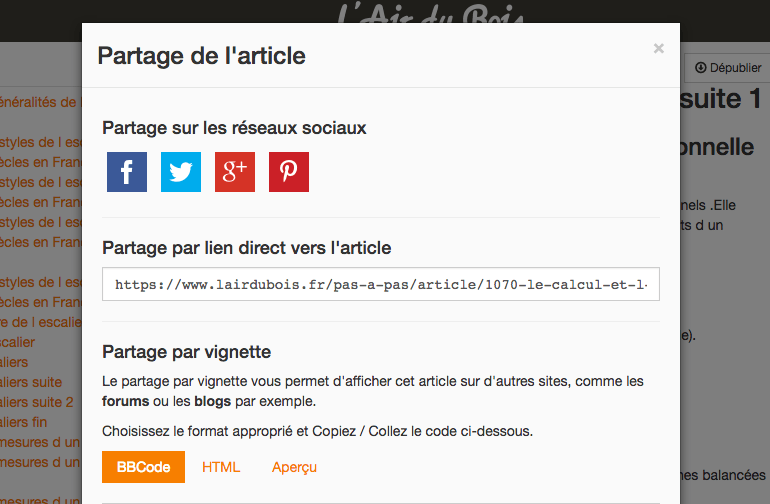This screenshot has height=504, width=770.
Task: Click the Dépublier button
Action: 728,68
